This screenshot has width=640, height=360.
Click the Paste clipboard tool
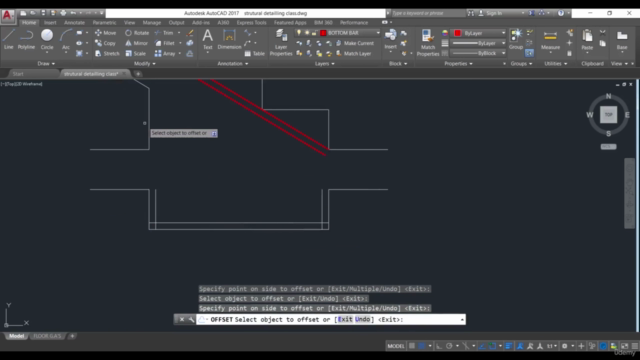coord(587,40)
